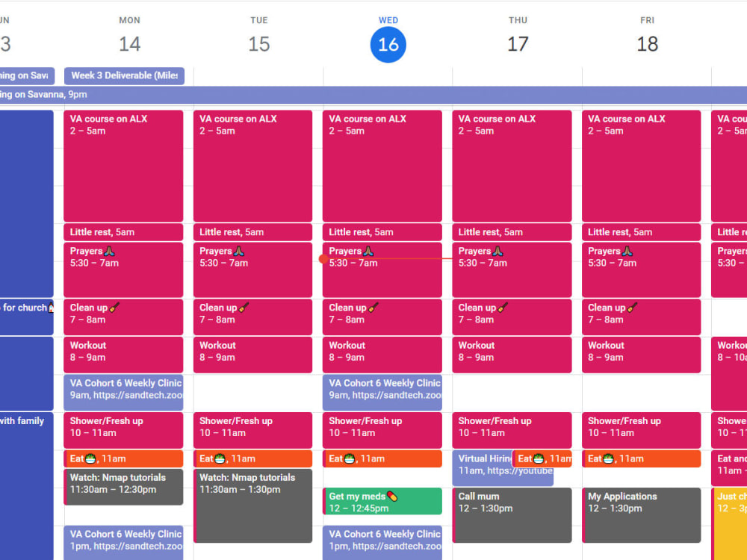
Task: Open Saturday Workout 8 – 10am event
Action: 729,373
